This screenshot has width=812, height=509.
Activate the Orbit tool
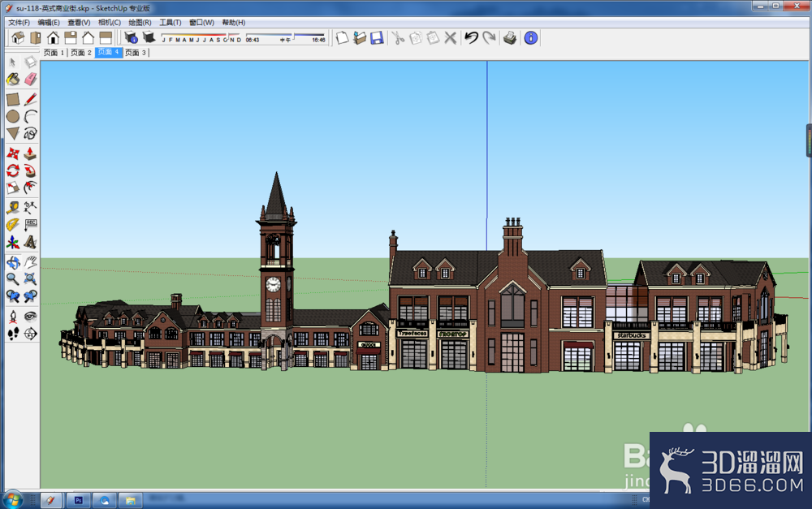tap(13, 262)
